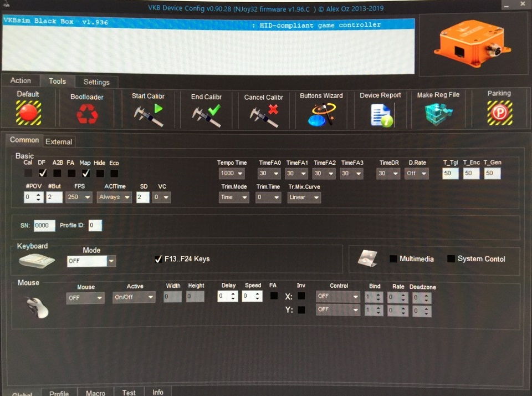The image size is (532, 396).
Task: Click the Parking icon
Action: (x=500, y=113)
